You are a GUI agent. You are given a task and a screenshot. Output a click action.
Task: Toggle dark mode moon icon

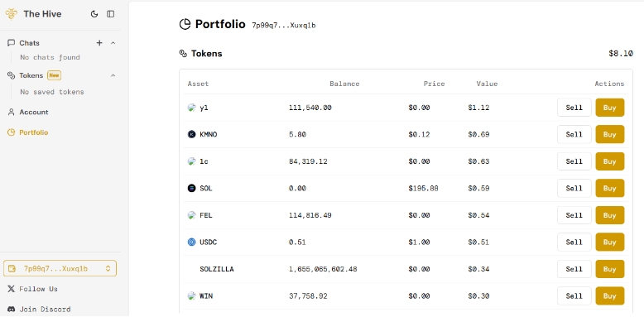click(94, 14)
